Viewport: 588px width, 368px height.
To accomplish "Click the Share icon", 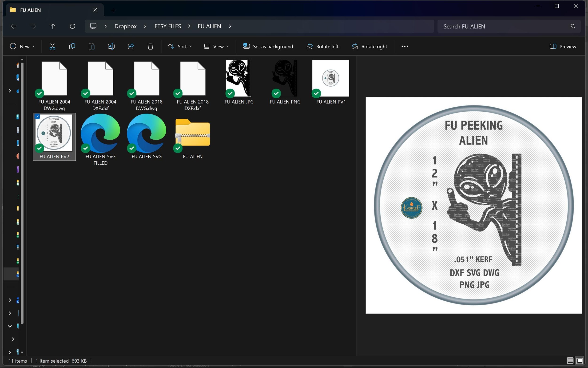I will [131, 46].
